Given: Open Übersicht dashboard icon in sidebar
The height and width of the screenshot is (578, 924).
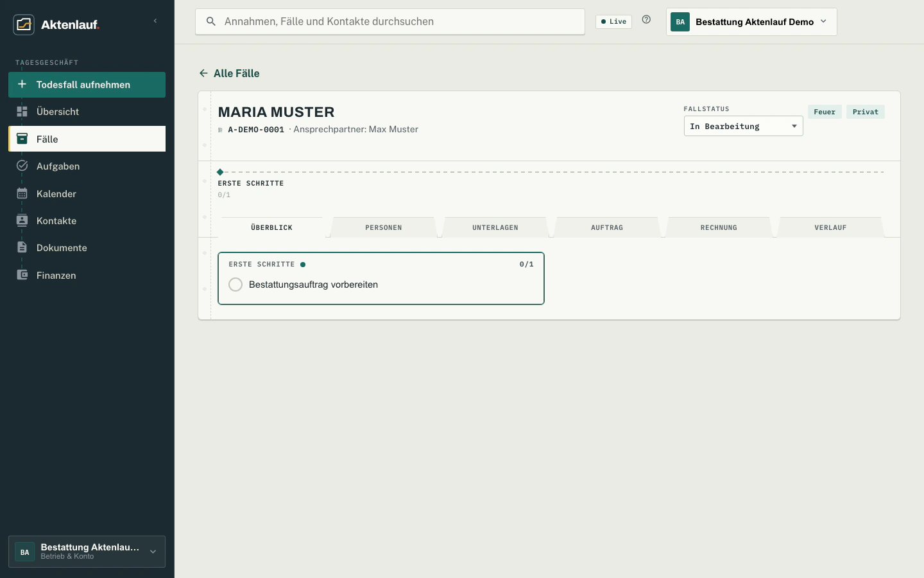Looking at the screenshot, I should click(x=22, y=112).
